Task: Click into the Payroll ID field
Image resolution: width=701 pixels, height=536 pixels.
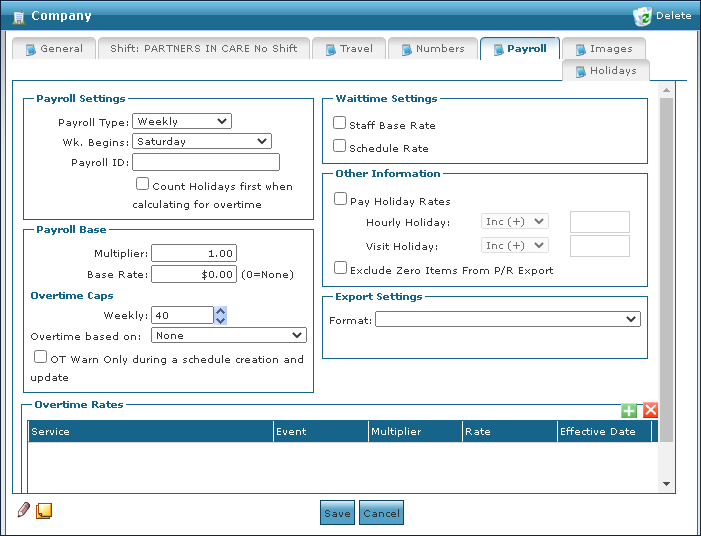Action: pyautogui.click(x=206, y=162)
